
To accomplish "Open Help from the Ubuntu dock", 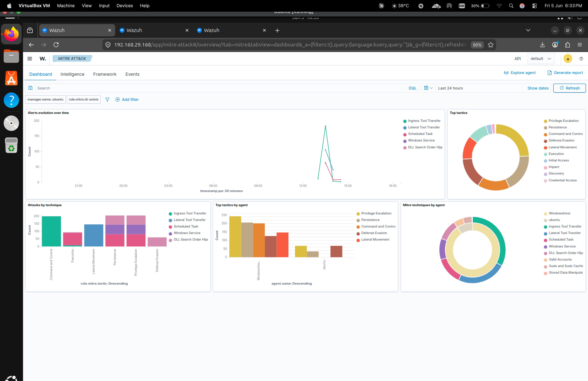I will pyautogui.click(x=11, y=100).
